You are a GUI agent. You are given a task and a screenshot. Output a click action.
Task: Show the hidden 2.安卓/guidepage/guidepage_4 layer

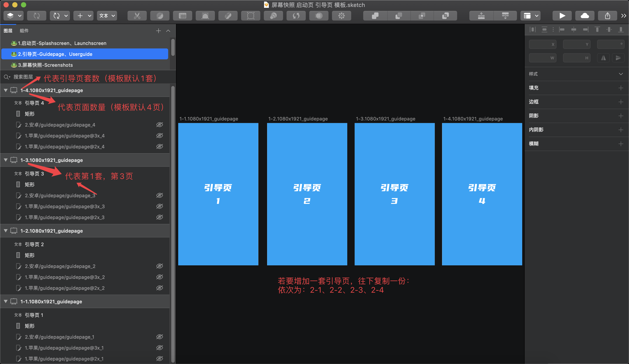[x=159, y=125]
